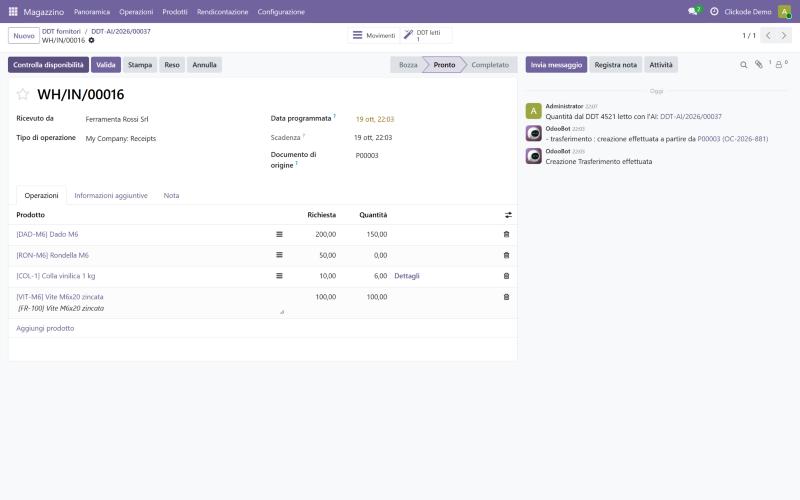
Task: Delete the Vite M6x20 zincata line
Action: point(506,296)
